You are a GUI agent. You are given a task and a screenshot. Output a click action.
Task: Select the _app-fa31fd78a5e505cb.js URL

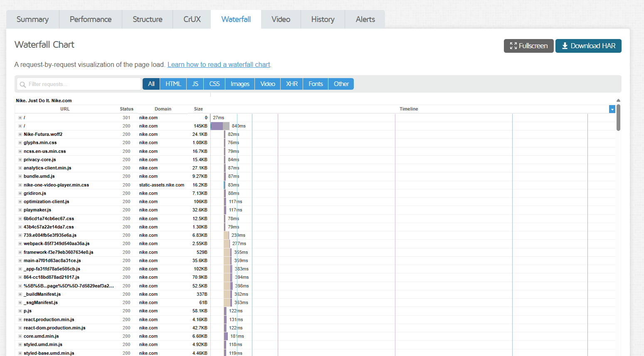point(52,269)
